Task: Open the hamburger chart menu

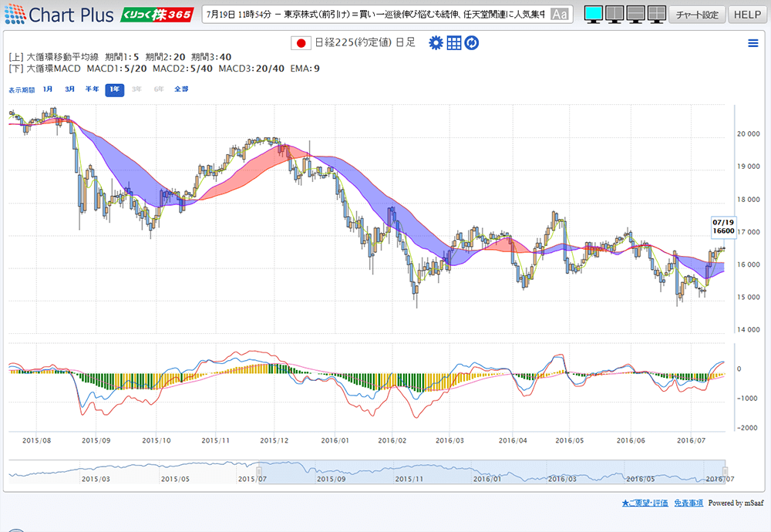Action: (x=752, y=43)
